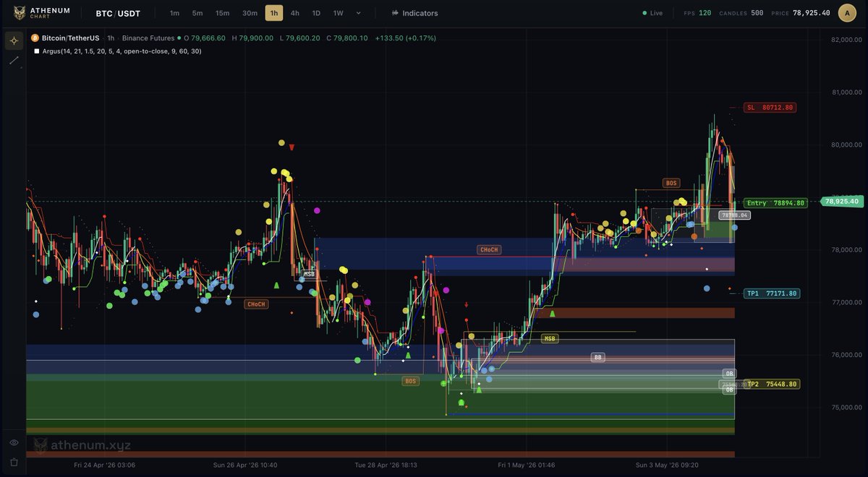Viewport: 868px width, 477px height.
Task: Click the 82,000.00 price axis label
Action: pos(846,40)
